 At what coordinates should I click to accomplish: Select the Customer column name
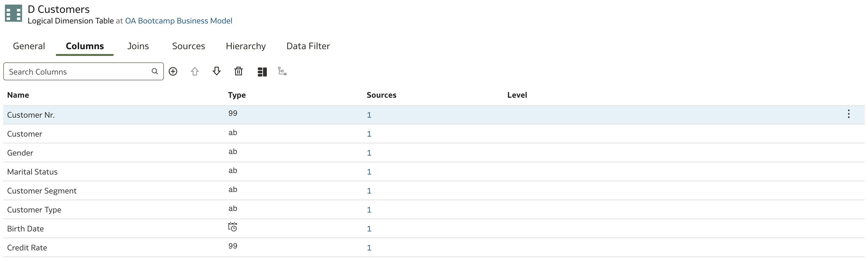[x=25, y=134]
